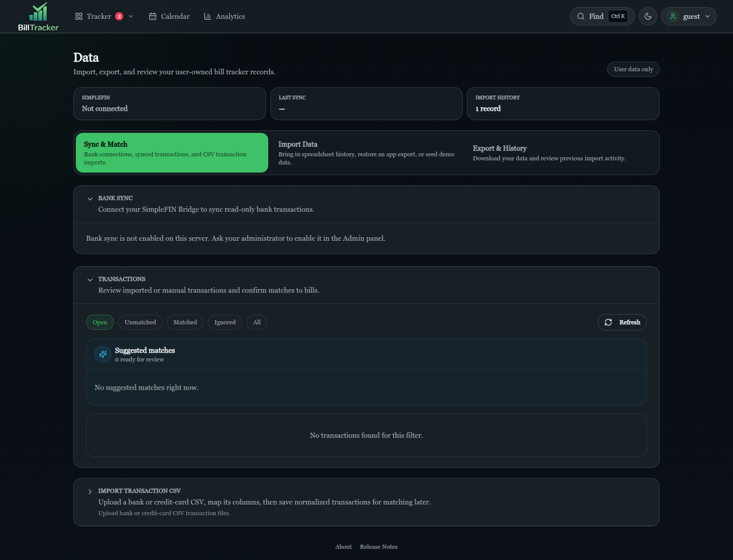Click the BillTracker logo
This screenshot has width=733, height=560.
point(38,16)
